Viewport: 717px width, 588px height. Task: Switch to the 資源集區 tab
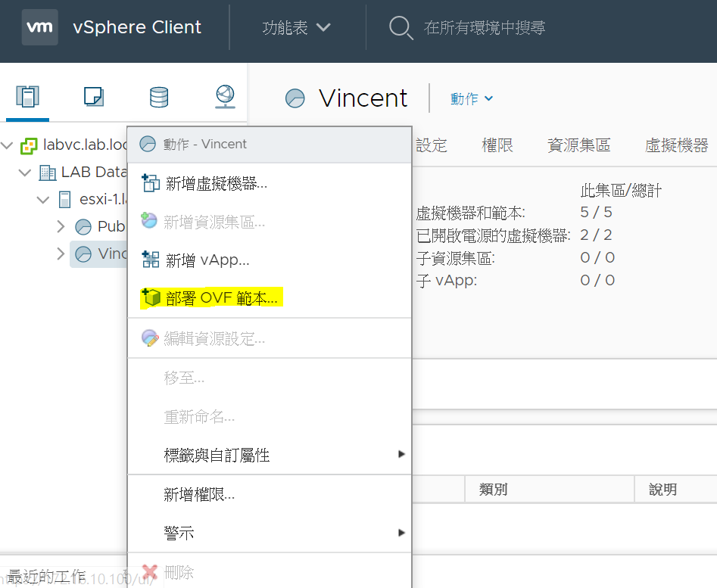coord(579,145)
